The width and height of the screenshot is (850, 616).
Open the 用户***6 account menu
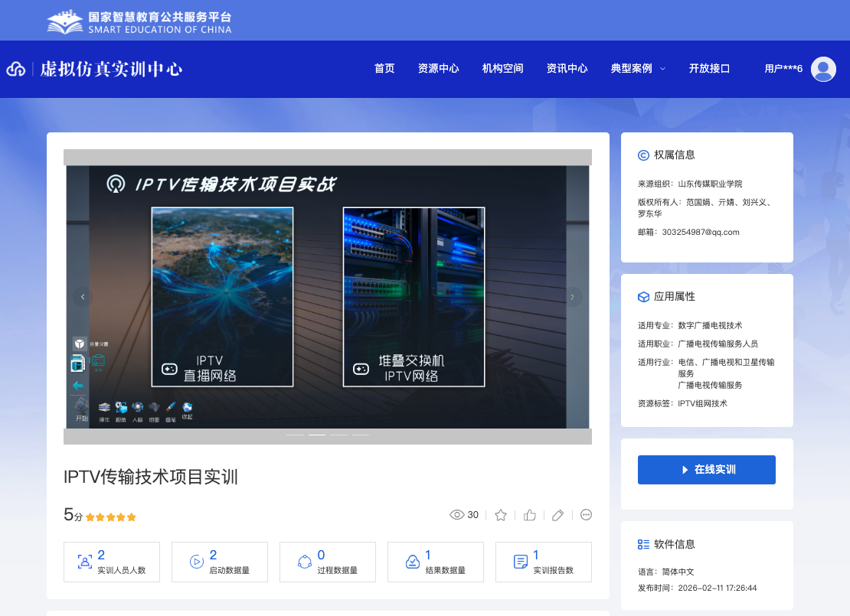[783, 69]
